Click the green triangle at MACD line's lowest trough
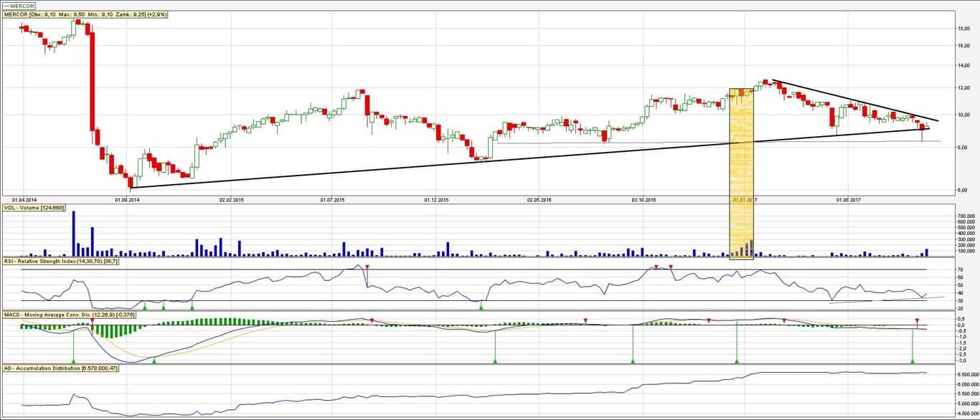Screen dimensions: 980x420 (154, 361)
